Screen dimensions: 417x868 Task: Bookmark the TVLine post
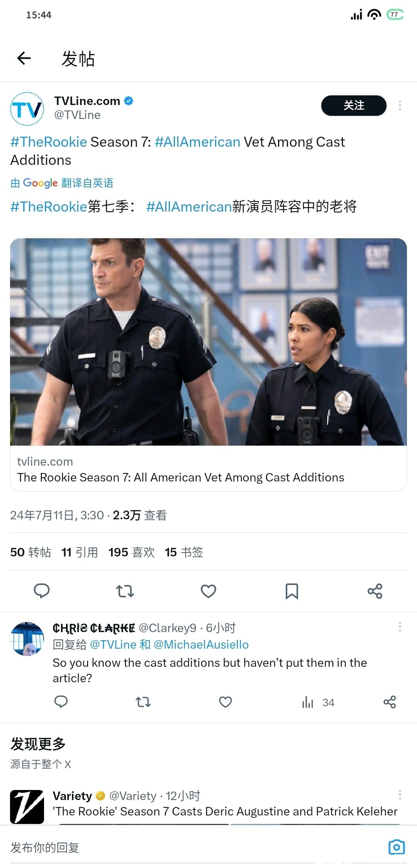coord(292,591)
